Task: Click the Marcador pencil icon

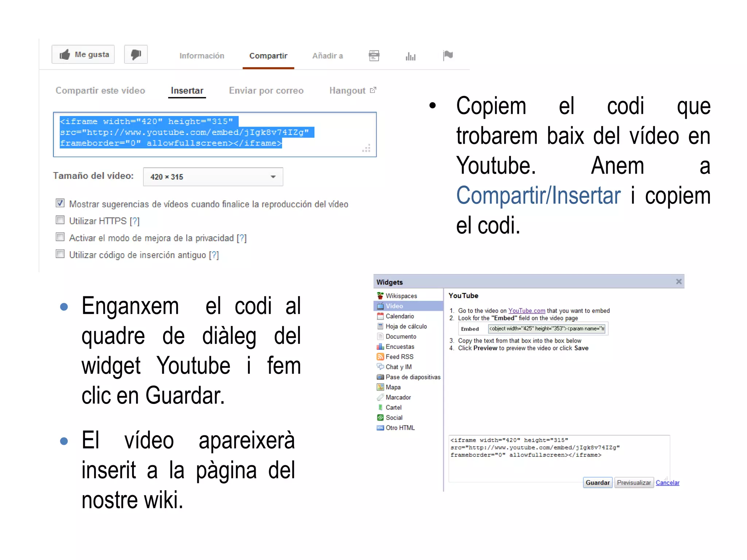Action: click(380, 397)
